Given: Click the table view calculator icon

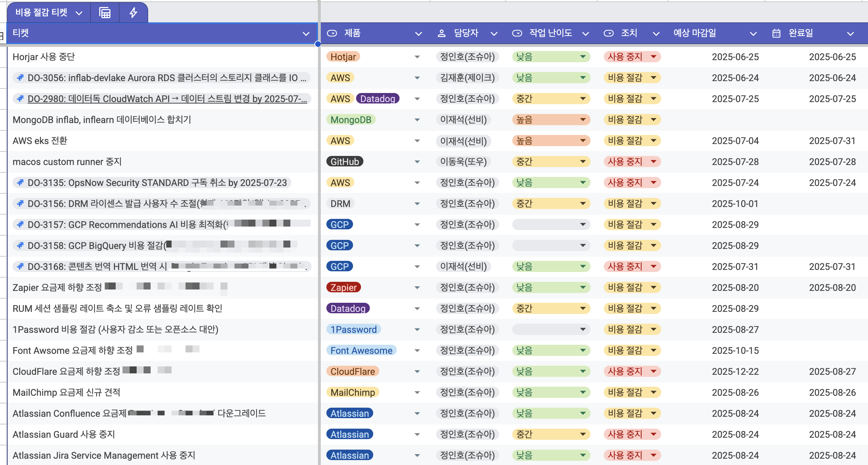Looking at the screenshot, I should coord(105,13).
